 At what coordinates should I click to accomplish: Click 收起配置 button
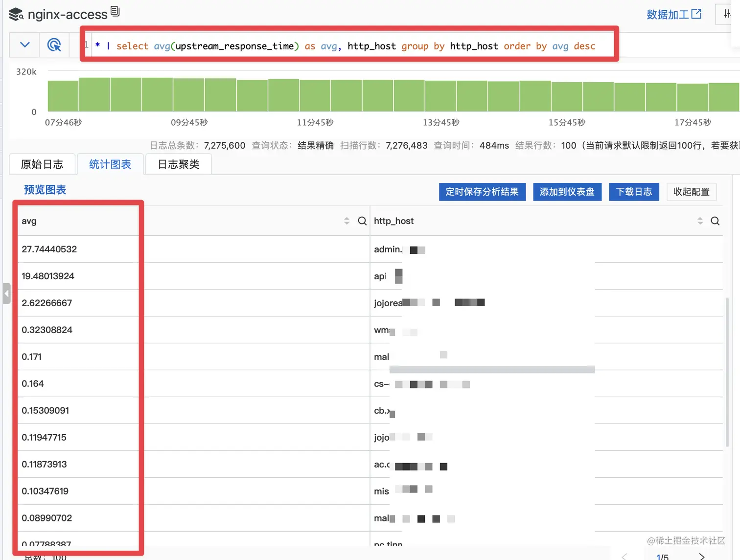[692, 192]
